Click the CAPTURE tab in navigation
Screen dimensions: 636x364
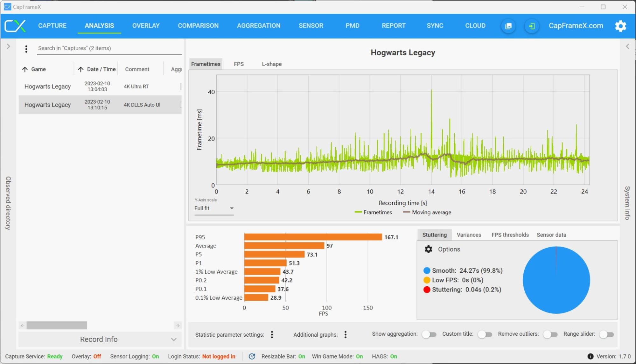pyautogui.click(x=52, y=26)
